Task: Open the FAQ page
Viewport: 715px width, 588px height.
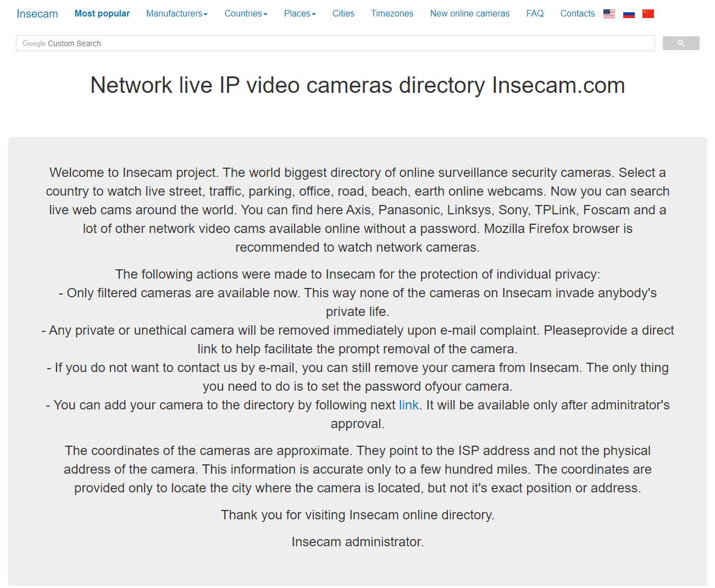Action: pos(535,14)
